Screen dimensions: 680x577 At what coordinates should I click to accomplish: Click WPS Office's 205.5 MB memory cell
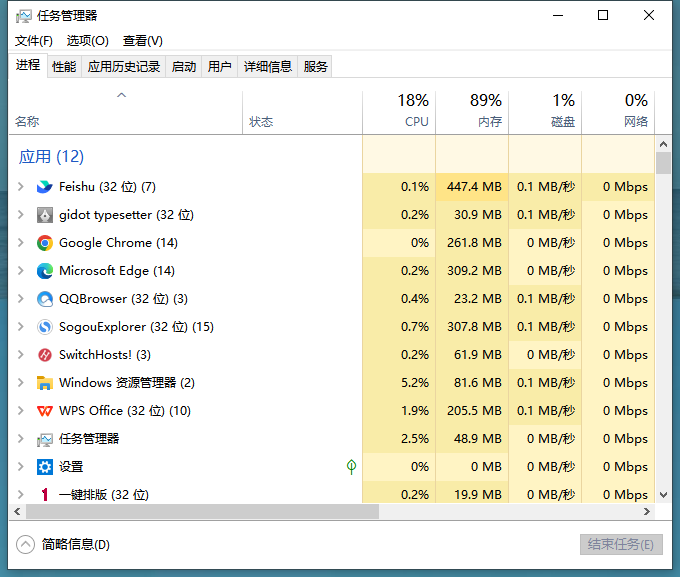click(x=472, y=411)
